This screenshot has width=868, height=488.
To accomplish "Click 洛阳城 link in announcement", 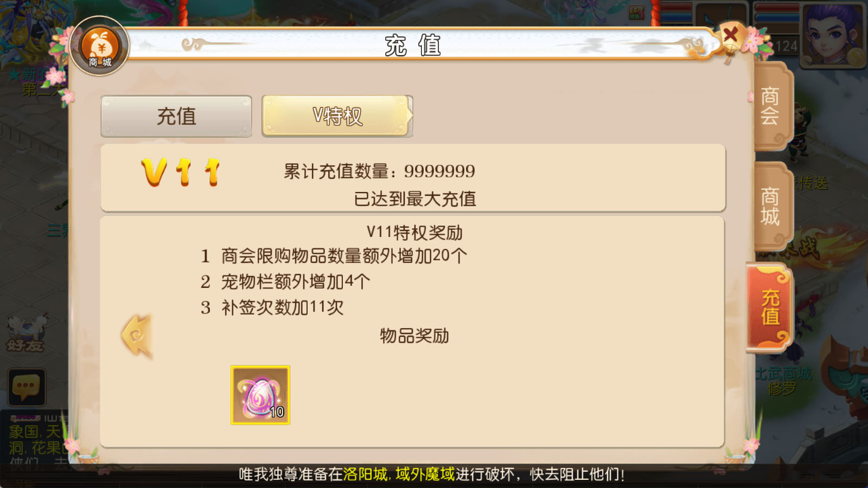I will click(x=365, y=474).
